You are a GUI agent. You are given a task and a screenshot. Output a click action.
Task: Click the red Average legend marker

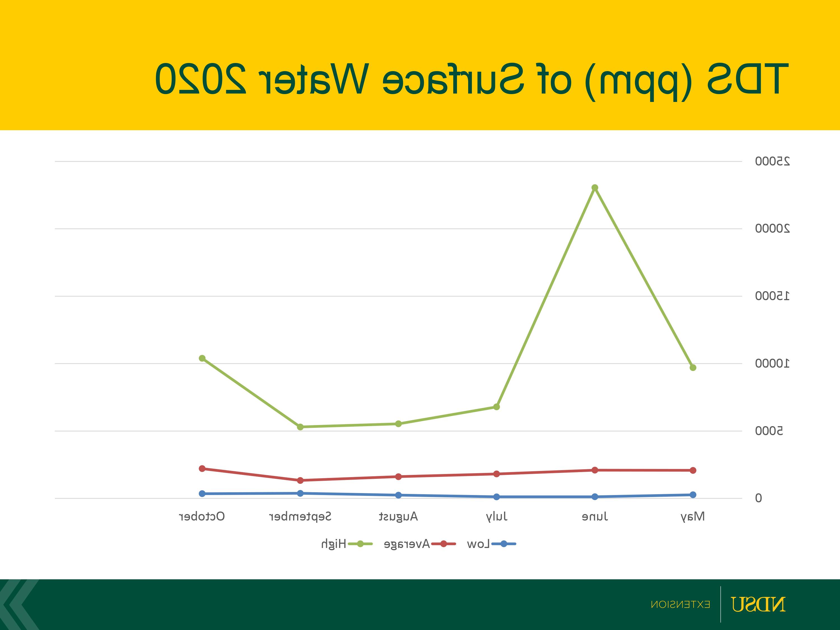click(443, 544)
